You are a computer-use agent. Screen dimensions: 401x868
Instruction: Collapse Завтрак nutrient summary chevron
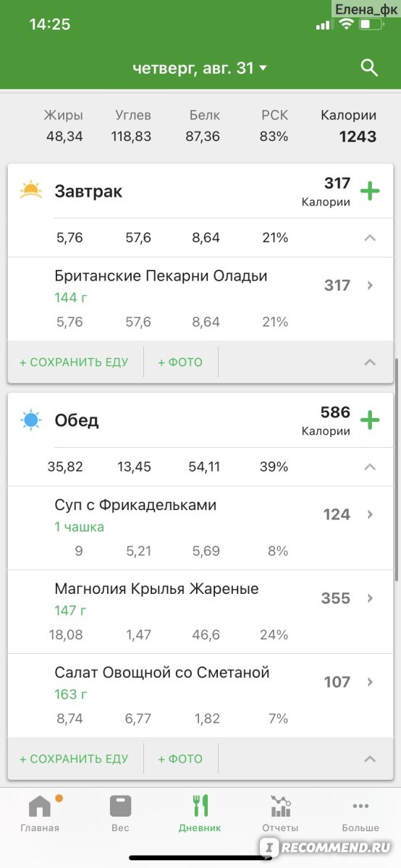pyautogui.click(x=370, y=238)
